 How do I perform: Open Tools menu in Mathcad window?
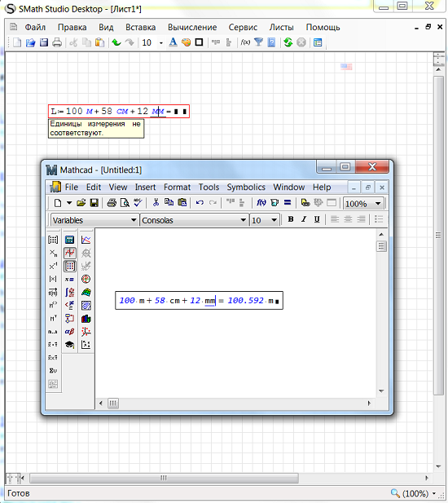point(209,187)
